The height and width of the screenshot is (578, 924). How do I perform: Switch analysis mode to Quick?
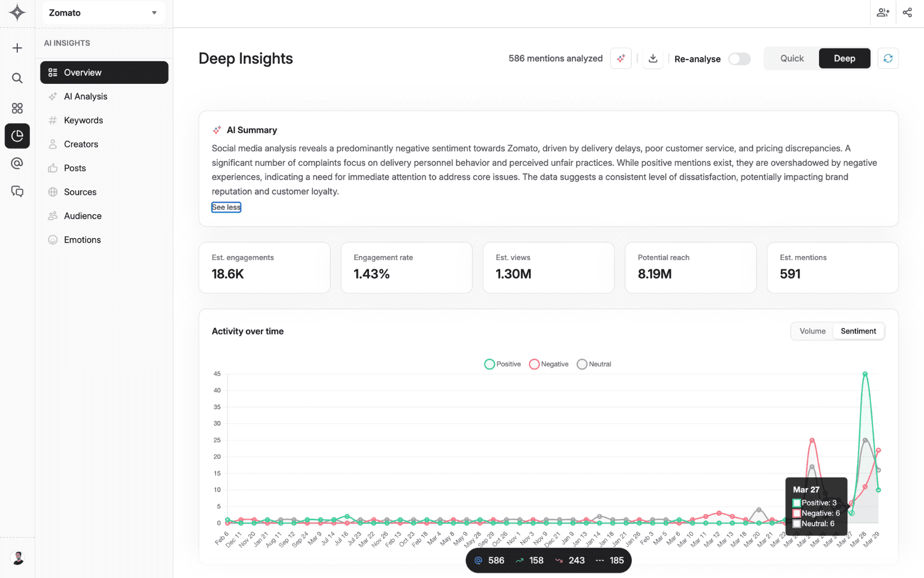791,58
